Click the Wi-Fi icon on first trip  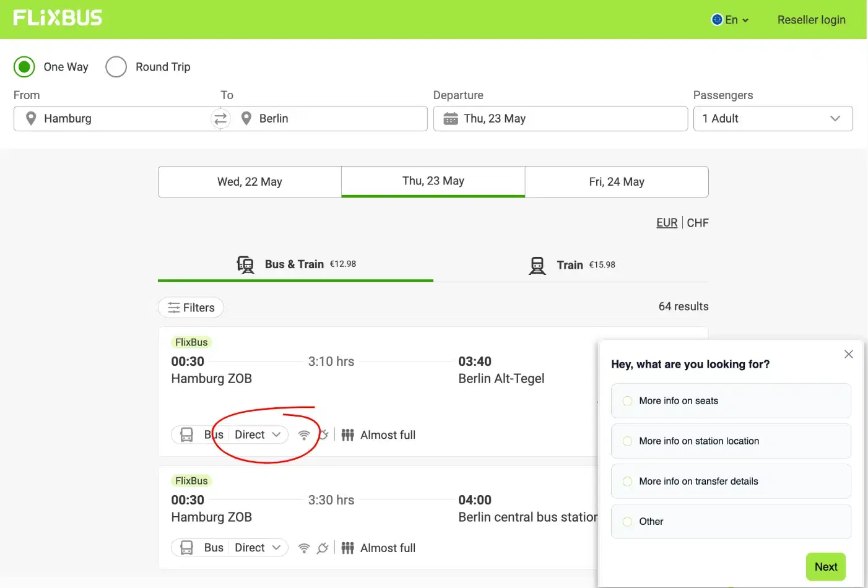tap(304, 435)
